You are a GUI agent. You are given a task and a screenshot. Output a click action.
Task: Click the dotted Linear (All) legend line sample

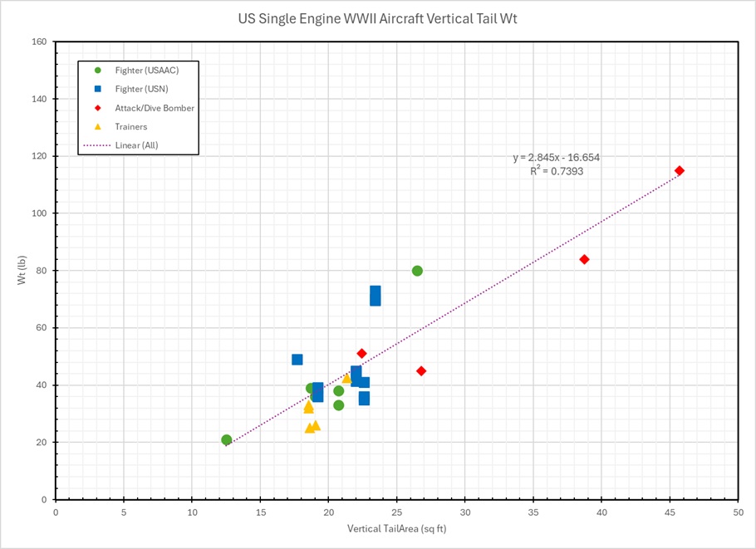click(x=98, y=145)
